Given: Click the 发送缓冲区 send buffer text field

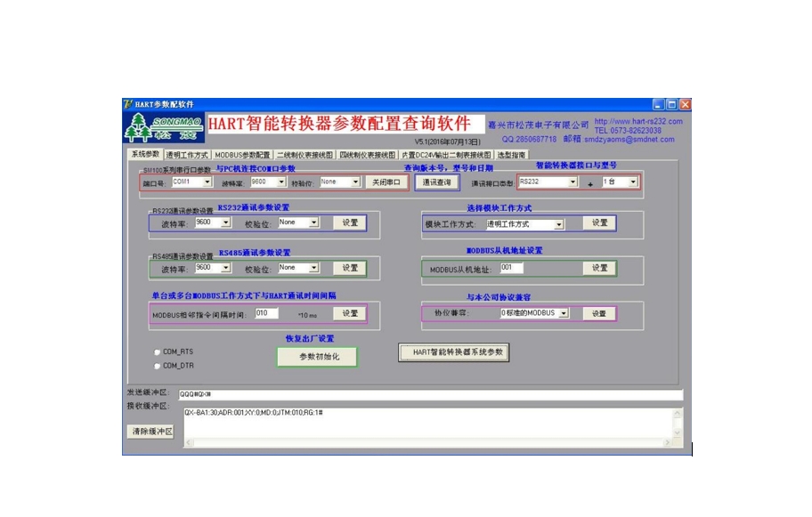Looking at the screenshot, I should pos(429,394).
